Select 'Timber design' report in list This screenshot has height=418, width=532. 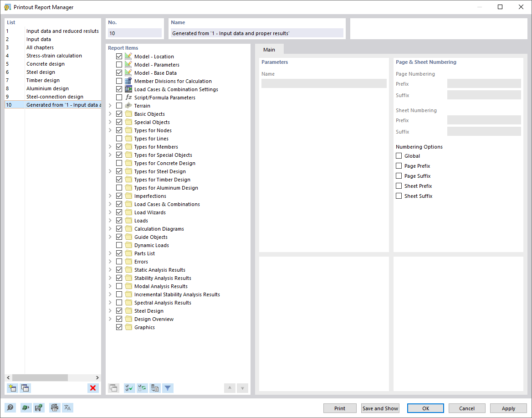53,80
